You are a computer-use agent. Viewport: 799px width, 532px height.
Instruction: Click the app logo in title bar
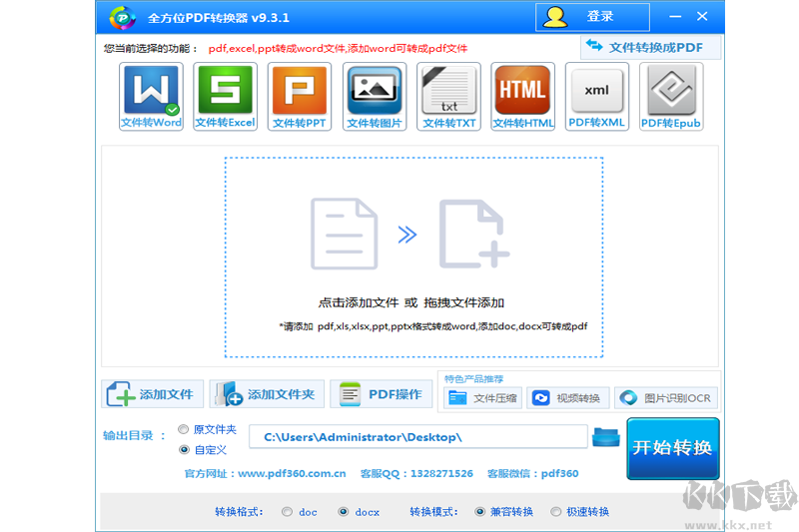(x=122, y=18)
